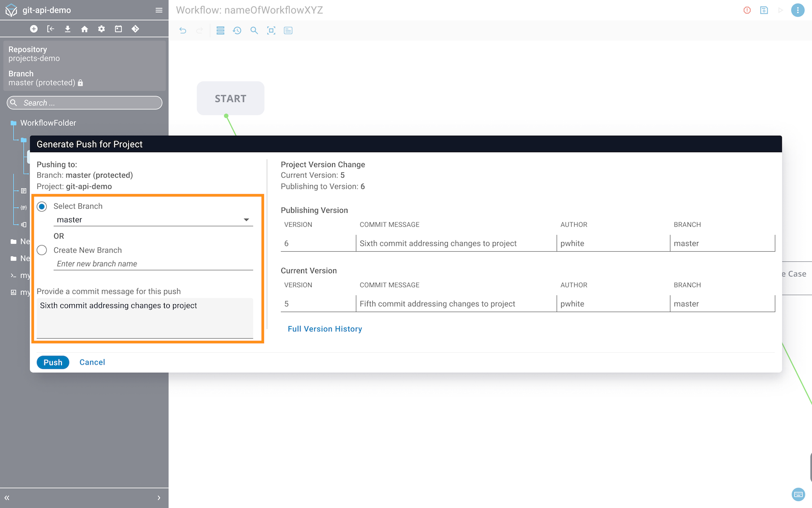This screenshot has width=812, height=508.
Task: Click the home icon in sidebar
Action: 85,29
